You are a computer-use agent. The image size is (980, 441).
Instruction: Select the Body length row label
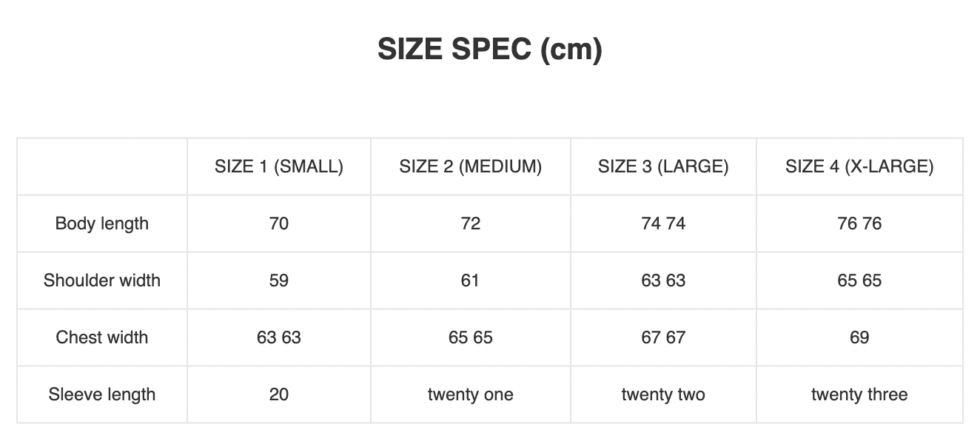click(x=102, y=223)
